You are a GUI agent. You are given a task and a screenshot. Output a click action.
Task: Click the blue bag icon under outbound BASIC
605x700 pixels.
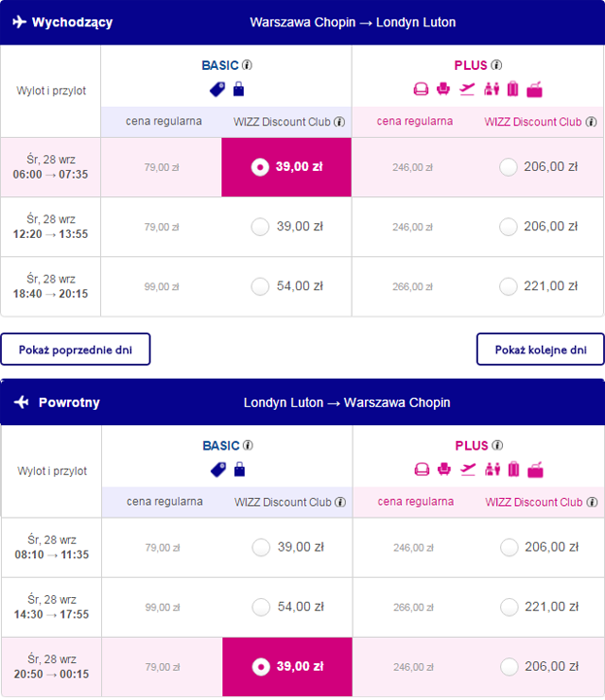(x=239, y=89)
